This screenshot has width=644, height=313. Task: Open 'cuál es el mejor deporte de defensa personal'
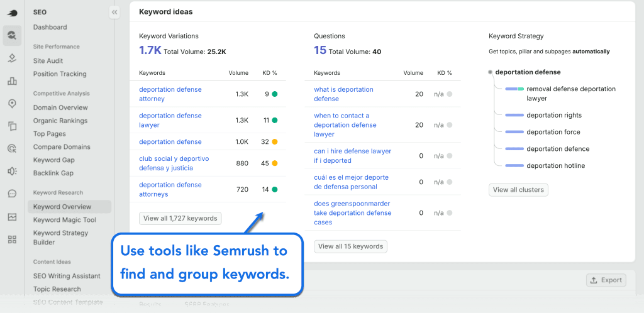(x=352, y=182)
